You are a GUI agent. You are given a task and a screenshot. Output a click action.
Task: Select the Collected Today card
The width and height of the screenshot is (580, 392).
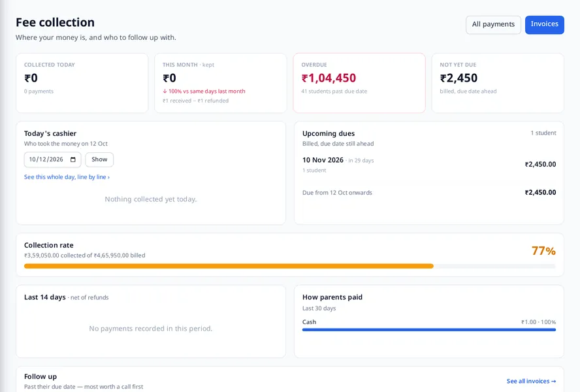pyautogui.click(x=82, y=83)
